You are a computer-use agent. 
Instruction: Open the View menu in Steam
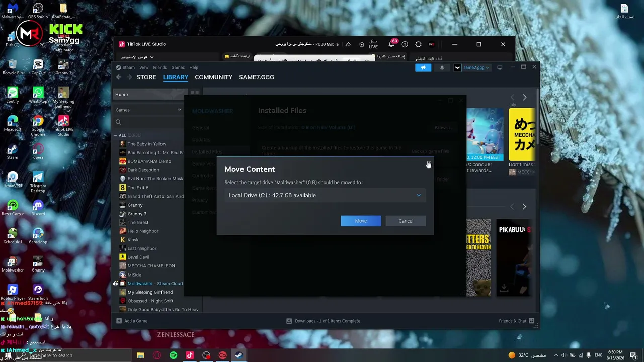coord(144,67)
